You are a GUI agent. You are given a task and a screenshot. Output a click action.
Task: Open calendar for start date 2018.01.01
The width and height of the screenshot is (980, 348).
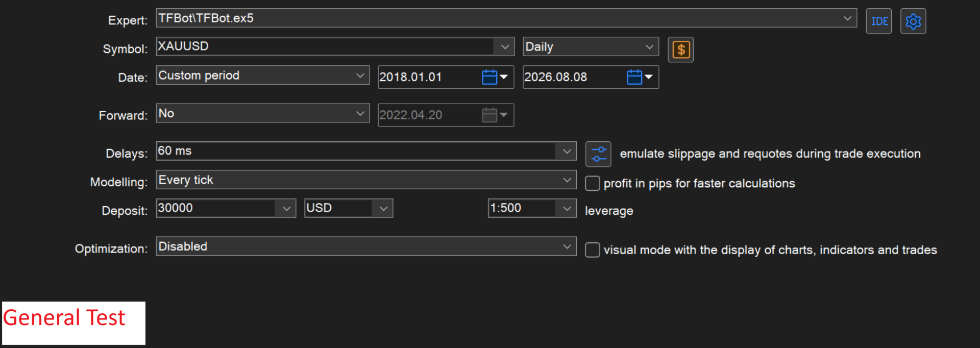click(x=495, y=77)
